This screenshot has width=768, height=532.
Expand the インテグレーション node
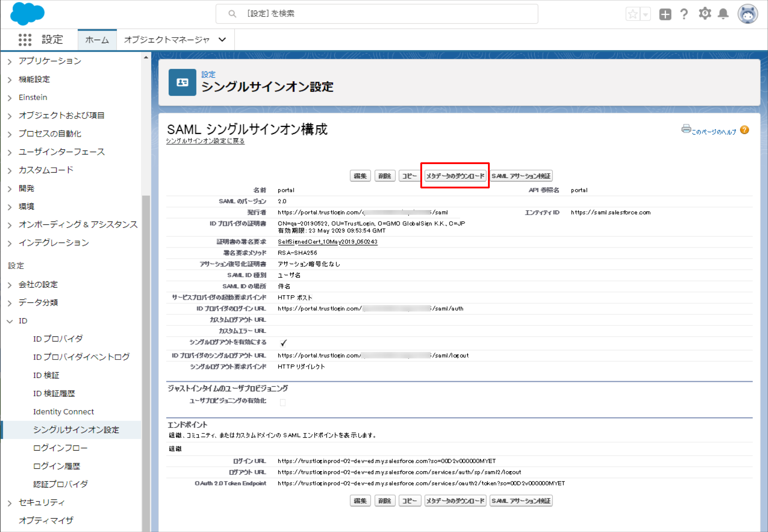(x=10, y=243)
